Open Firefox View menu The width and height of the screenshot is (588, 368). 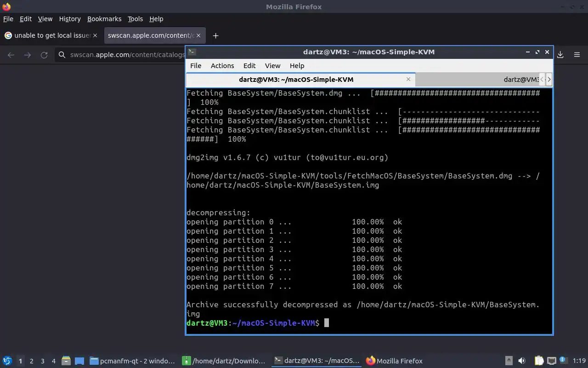pyautogui.click(x=45, y=19)
